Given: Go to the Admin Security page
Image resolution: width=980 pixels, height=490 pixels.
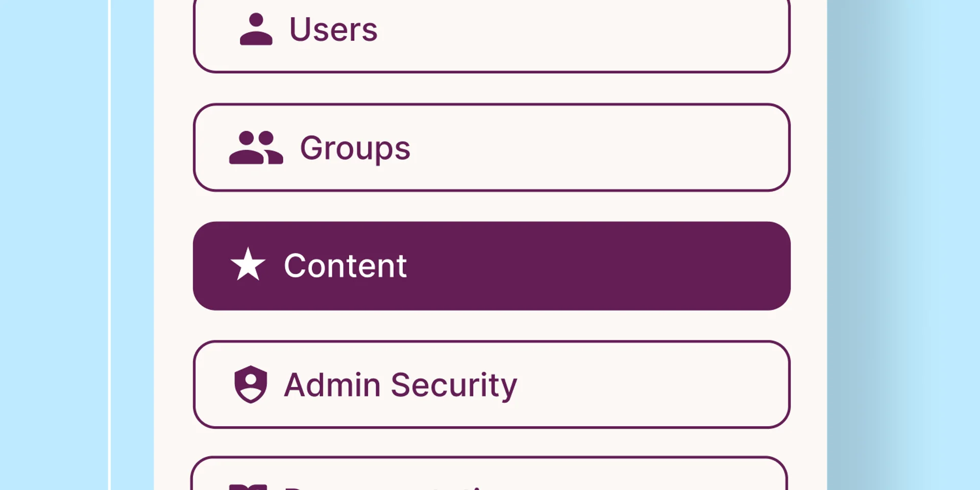Looking at the screenshot, I should [x=492, y=384].
